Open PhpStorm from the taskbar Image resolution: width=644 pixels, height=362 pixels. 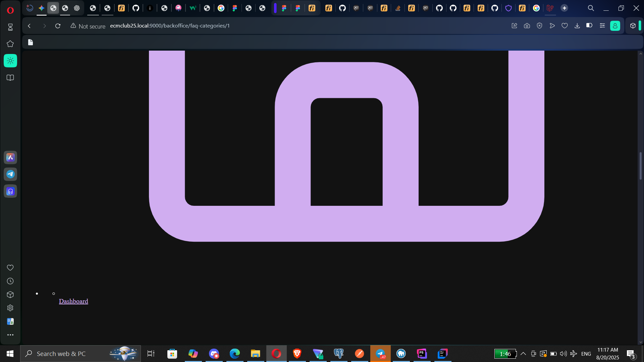[422, 354]
